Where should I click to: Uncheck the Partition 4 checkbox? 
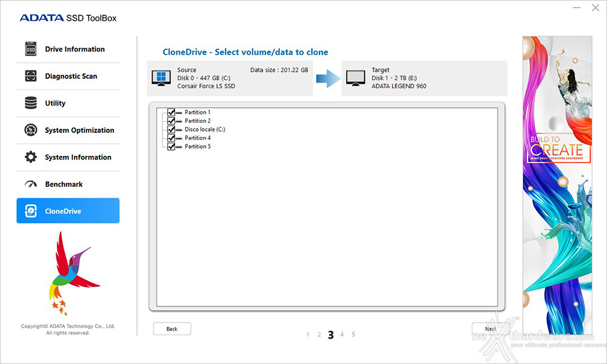[171, 138]
